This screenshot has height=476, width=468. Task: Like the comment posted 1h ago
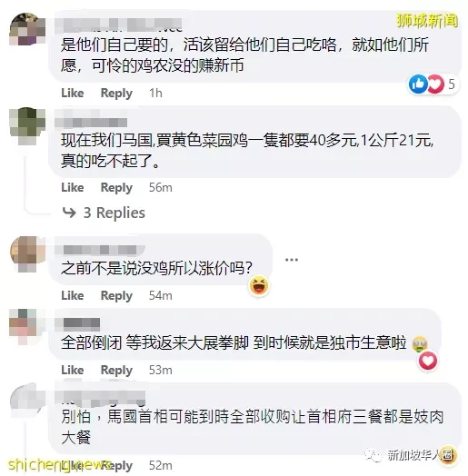73,93
